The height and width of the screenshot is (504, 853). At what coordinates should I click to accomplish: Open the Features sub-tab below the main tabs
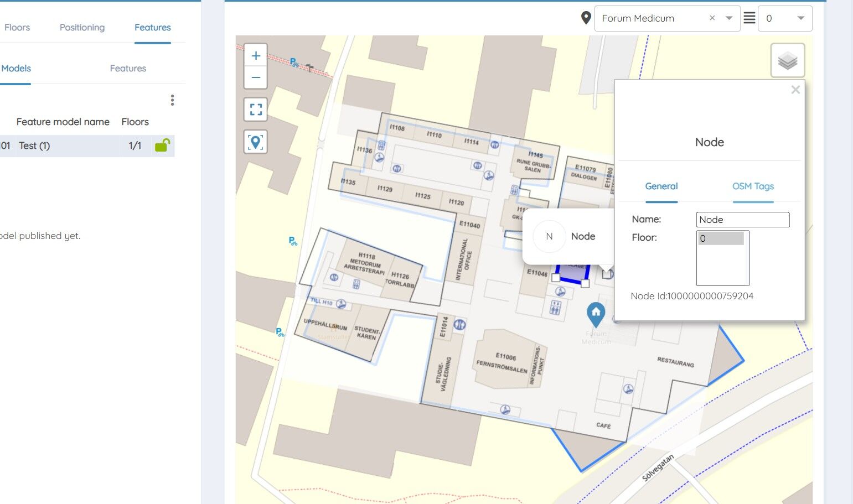tap(128, 69)
